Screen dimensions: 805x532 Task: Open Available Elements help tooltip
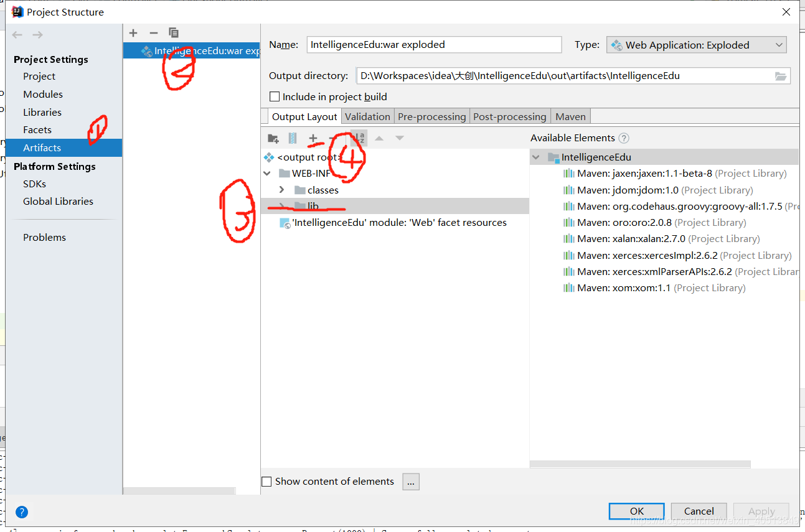tap(624, 138)
